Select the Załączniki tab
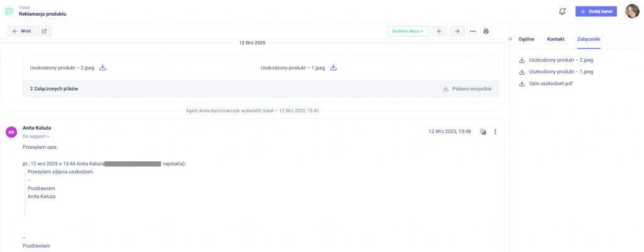 coord(589,39)
